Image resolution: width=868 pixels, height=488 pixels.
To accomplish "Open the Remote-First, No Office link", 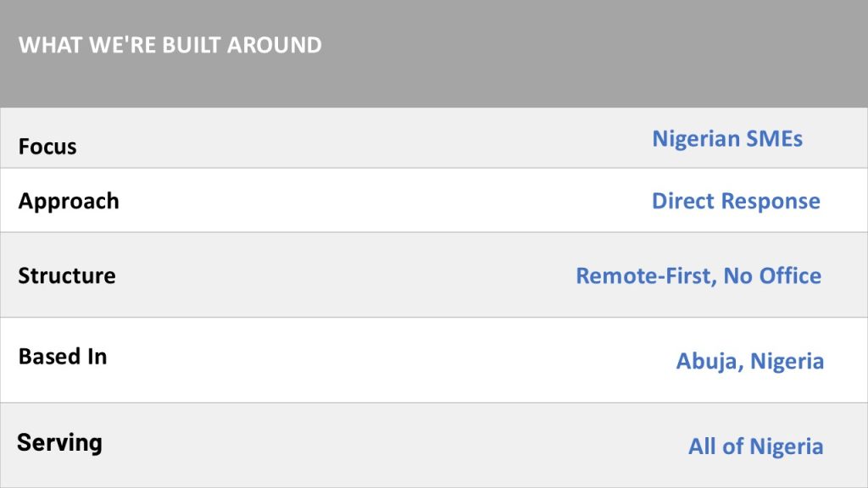I will pos(698,276).
